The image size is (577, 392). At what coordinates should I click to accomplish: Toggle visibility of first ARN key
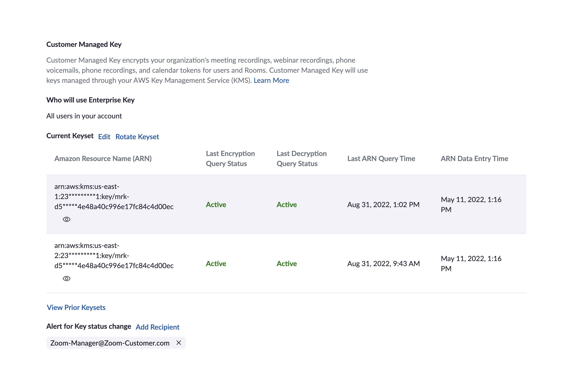(66, 219)
